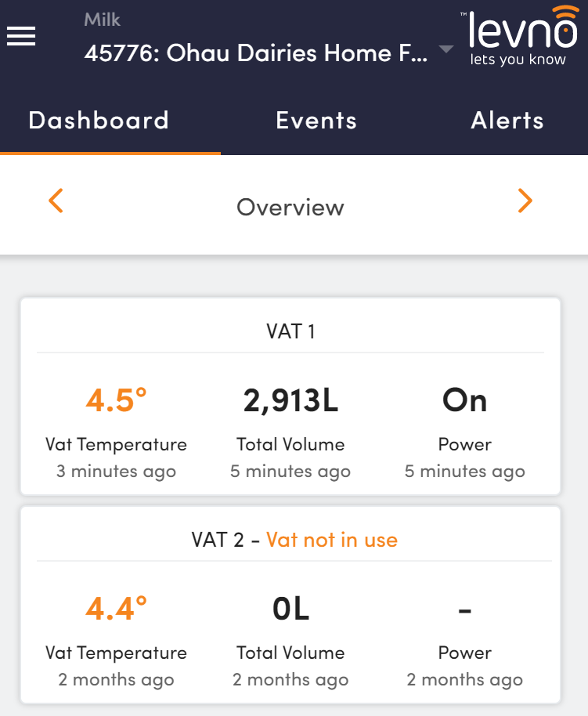Check VAT 2 power dash status
588x716 pixels.
point(465,610)
